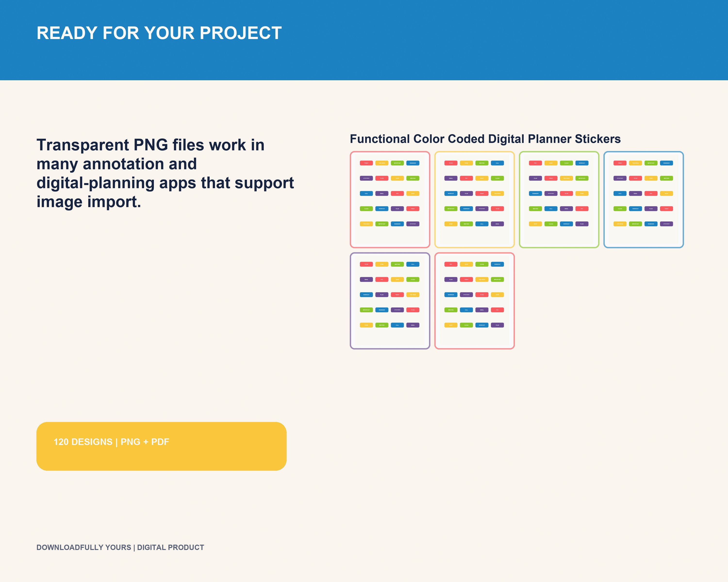Click the purple APPOINTMENT sticker in green-bordered sheet
The width and height of the screenshot is (728, 582).
click(551, 193)
